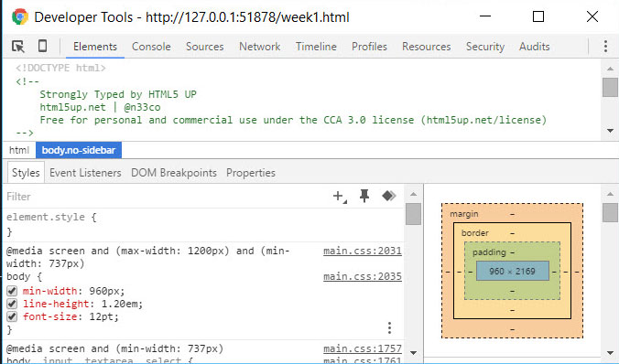The width and height of the screenshot is (619, 364).
Task: Open the Audits tab
Action: pos(535,47)
